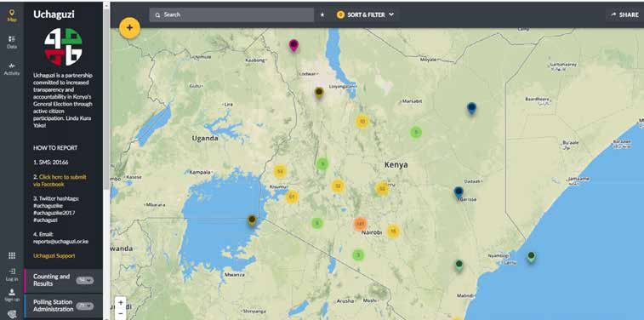Click the Share button
Screen dimensions: 644x320
624,14
